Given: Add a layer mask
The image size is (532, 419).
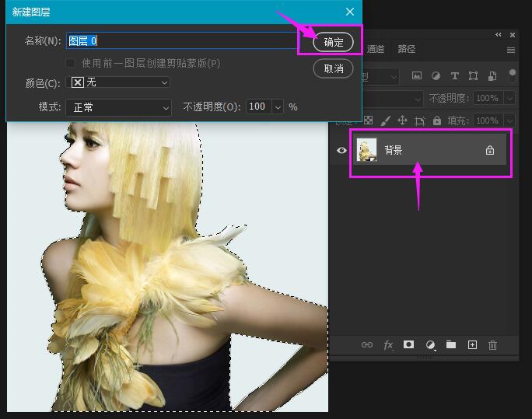Looking at the screenshot, I should pyautogui.click(x=408, y=345).
